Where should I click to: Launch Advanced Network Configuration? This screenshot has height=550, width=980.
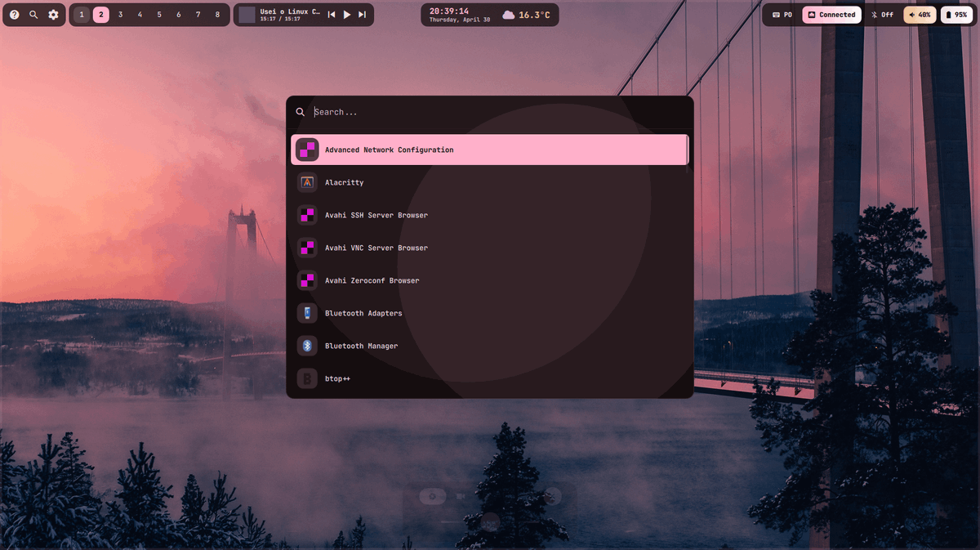tap(489, 150)
